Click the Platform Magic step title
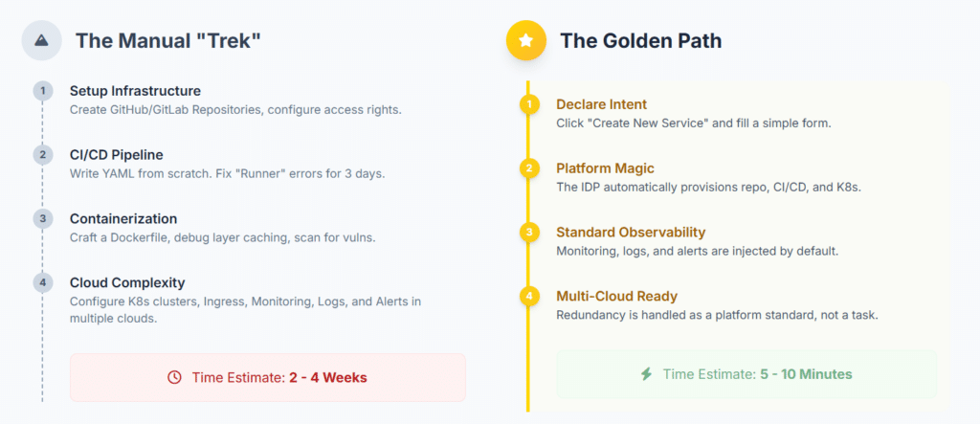This screenshot has height=424, width=980. point(605,168)
